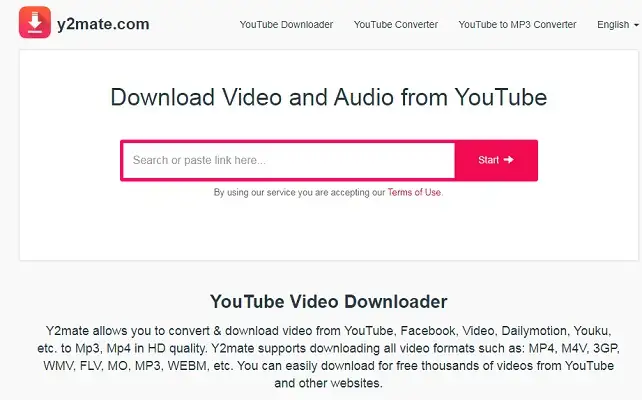This screenshot has height=400, width=642.
Task: Click the pink Start button
Action: [x=496, y=160]
